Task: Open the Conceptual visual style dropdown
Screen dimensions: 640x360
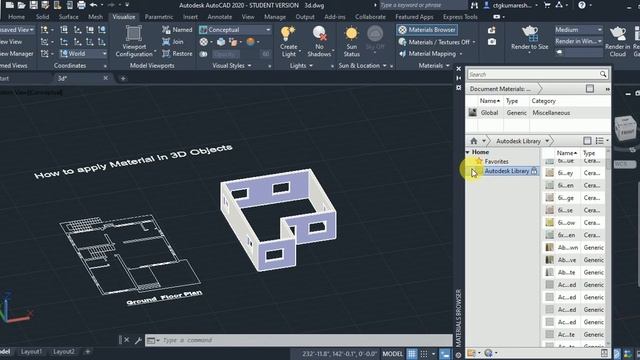Action: click(235, 30)
